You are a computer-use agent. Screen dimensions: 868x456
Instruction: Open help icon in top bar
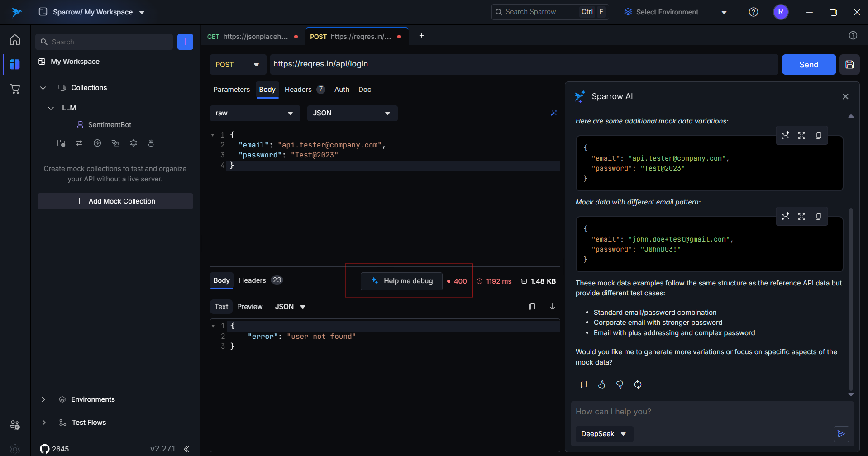coord(754,12)
